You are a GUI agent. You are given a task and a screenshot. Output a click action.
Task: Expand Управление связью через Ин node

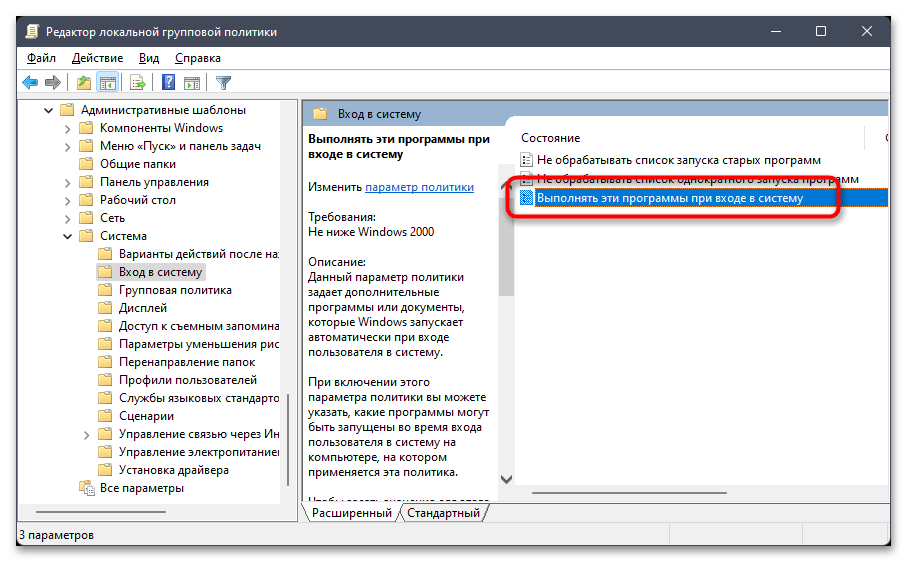click(x=87, y=434)
